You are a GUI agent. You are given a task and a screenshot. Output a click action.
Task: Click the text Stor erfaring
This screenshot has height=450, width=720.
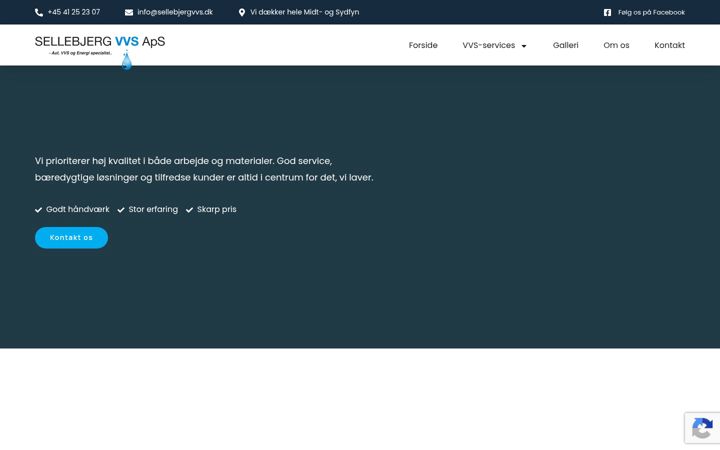153,209
